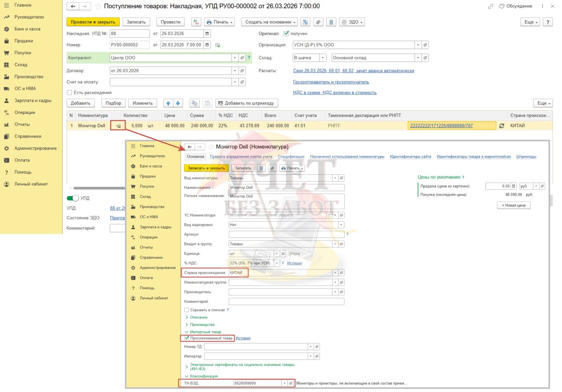Switch to the Спецификации tab
The height and width of the screenshot is (392, 562).
click(291, 156)
